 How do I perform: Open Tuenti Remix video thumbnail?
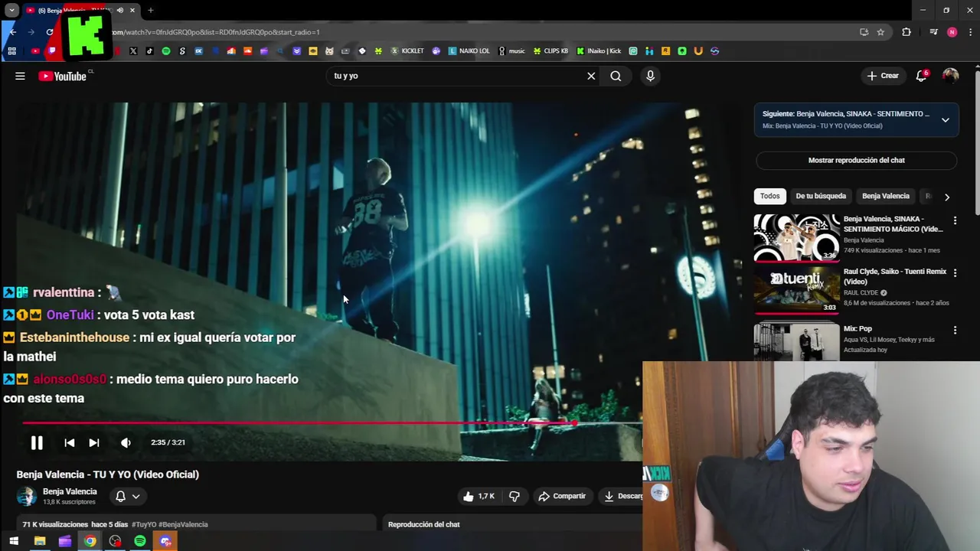click(796, 289)
